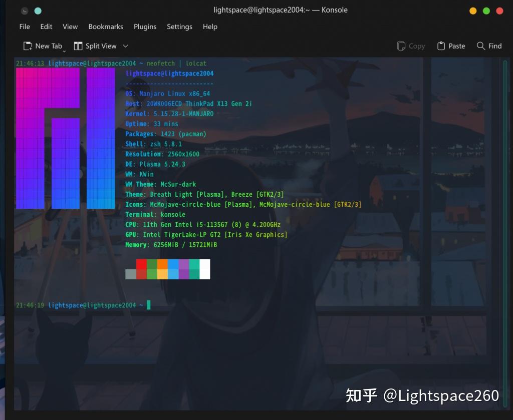Open the File menu
Screen dimensions: 513x420
pos(24,27)
